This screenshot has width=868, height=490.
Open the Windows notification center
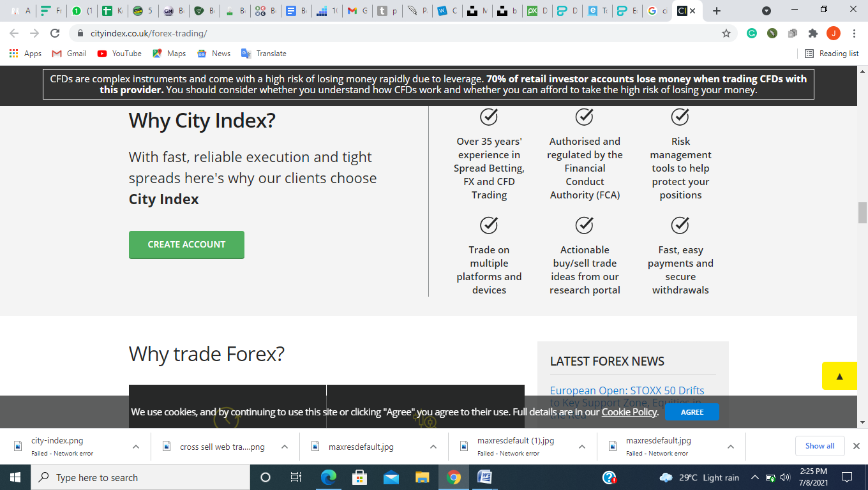tap(847, 477)
